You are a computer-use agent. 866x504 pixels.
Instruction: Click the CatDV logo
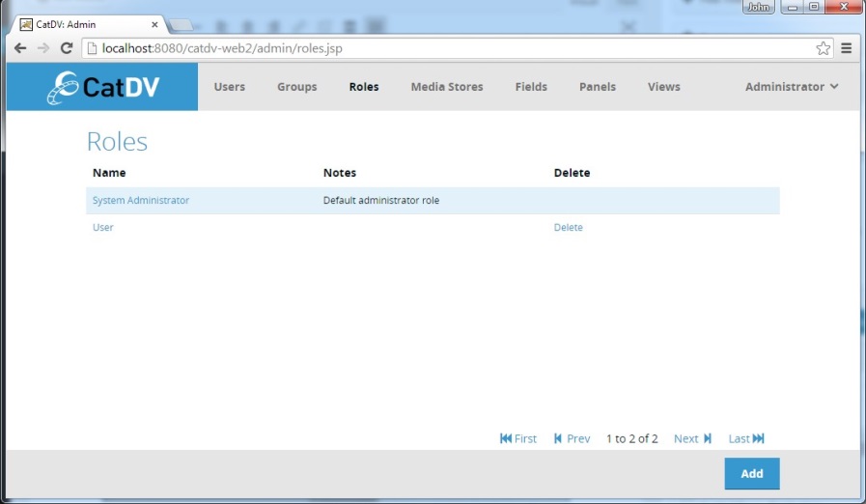[x=102, y=87]
